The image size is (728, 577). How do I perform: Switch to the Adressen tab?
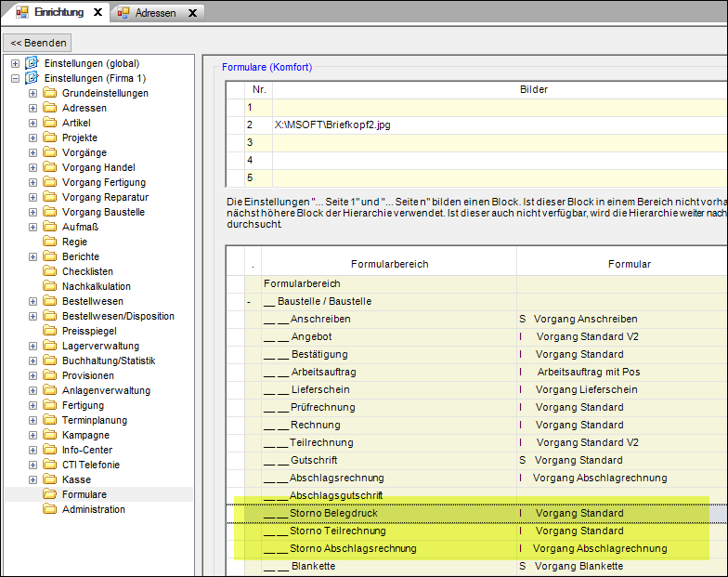[x=155, y=13]
